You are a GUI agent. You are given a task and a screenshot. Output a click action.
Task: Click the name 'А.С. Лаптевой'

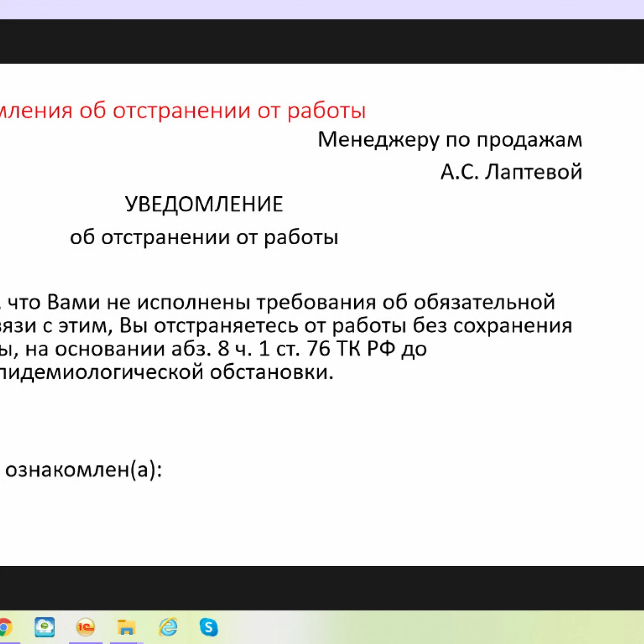[511, 172]
